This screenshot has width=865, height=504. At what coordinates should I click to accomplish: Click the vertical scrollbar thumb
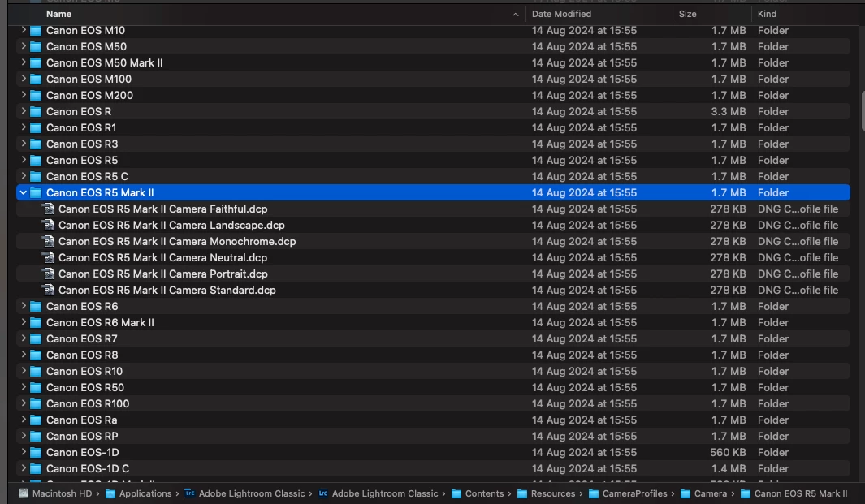[x=863, y=110]
